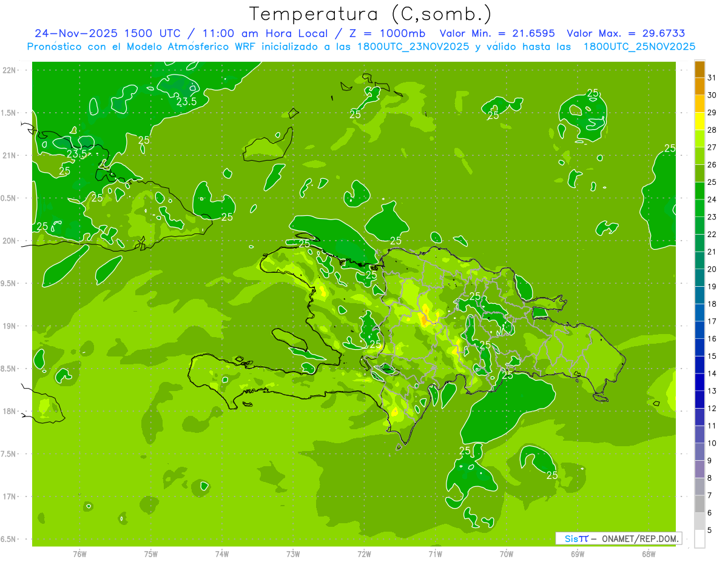The image size is (728, 562).
Task: Click the '31' value on the color scale
Action: 712,78
